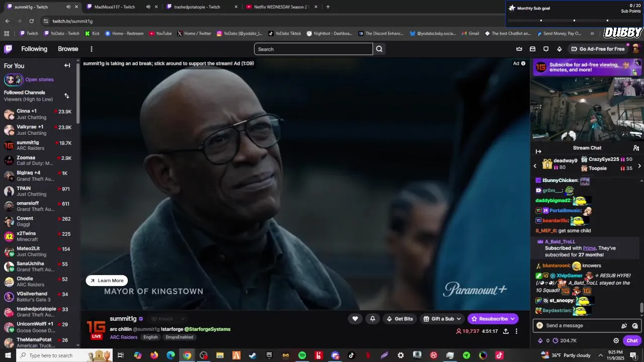The width and height of the screenshot is (644, 362).
Task: Open the whispers speech bubble icon
Action: coord(546,49)
